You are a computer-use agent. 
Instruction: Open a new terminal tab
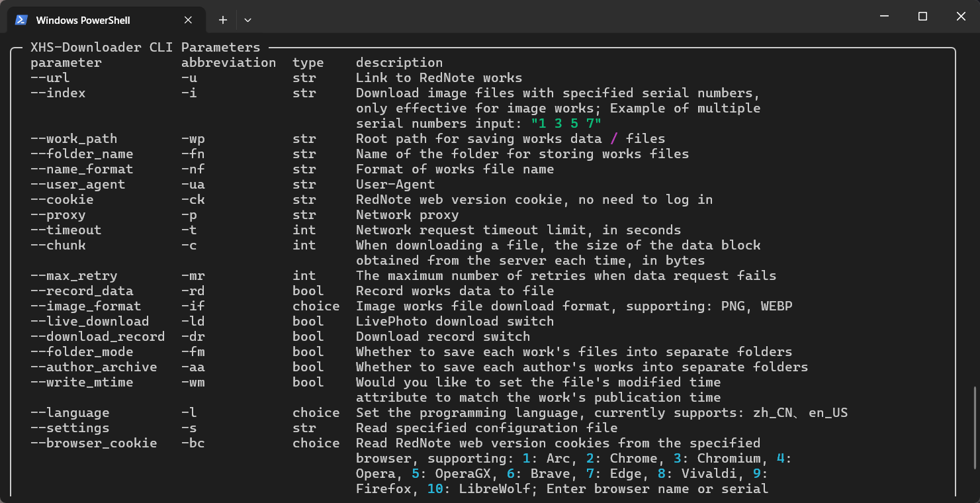[x=223, y=20]
